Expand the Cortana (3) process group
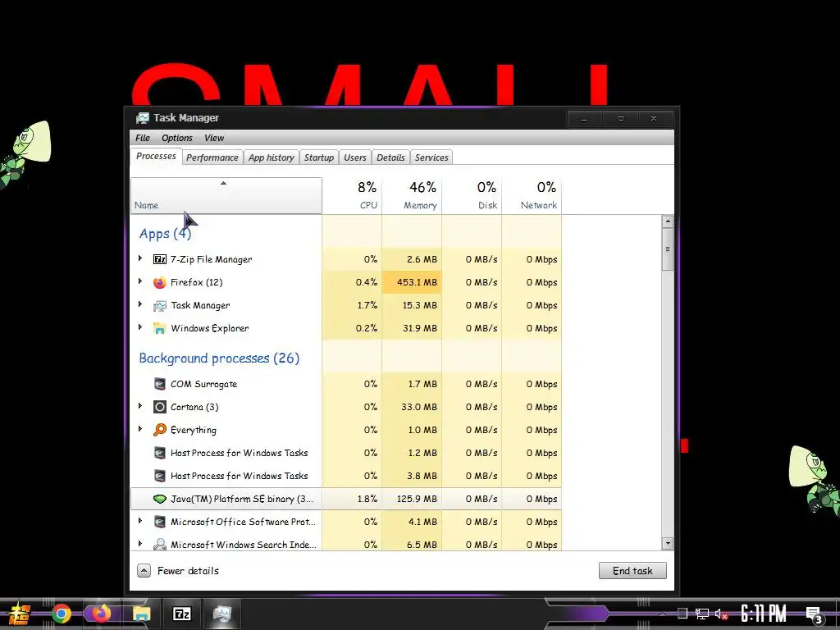 (140, 406)
